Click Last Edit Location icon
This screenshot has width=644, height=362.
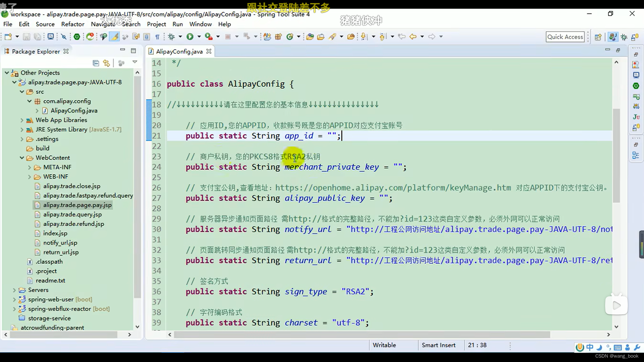point(402,37)
